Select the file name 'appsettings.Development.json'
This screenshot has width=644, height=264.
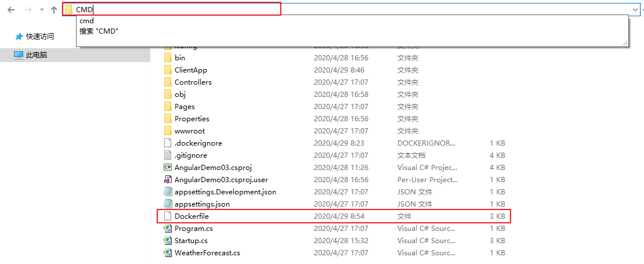click(225, 191)
